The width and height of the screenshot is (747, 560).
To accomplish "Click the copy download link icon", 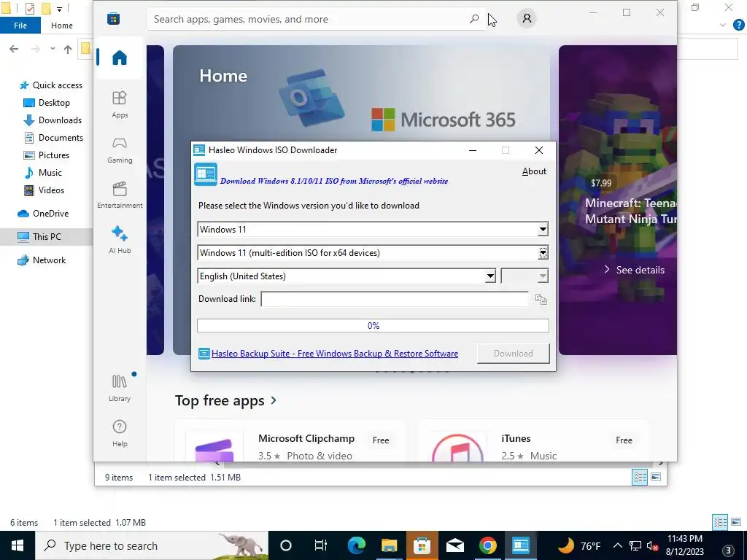I will point(541,299).
